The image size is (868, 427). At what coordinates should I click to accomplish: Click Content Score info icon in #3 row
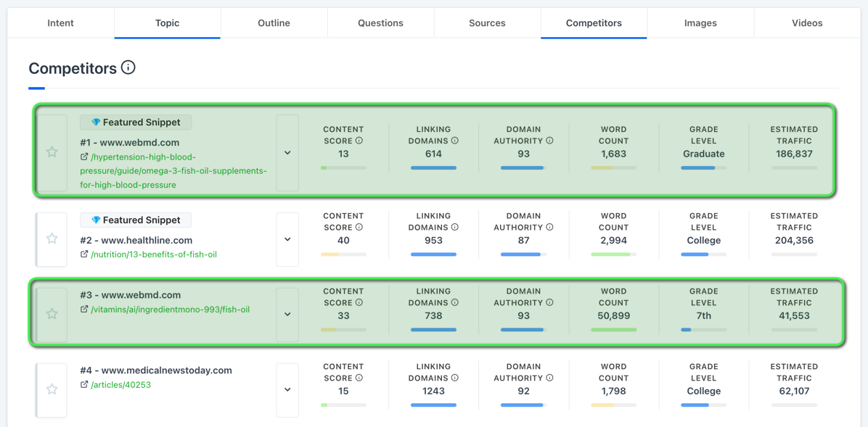tap(359, 302)
